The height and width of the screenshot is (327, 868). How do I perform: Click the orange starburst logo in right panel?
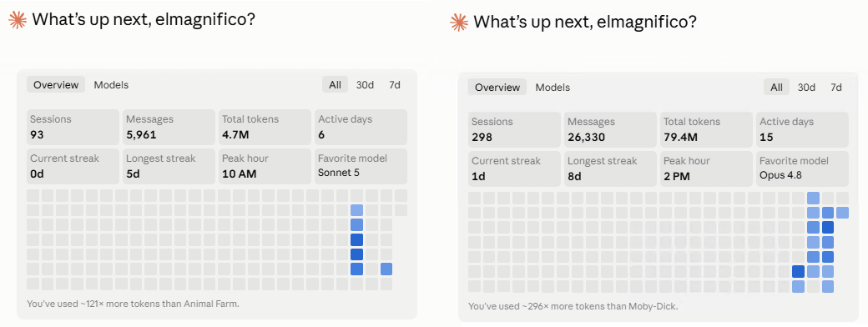point(459,23)
